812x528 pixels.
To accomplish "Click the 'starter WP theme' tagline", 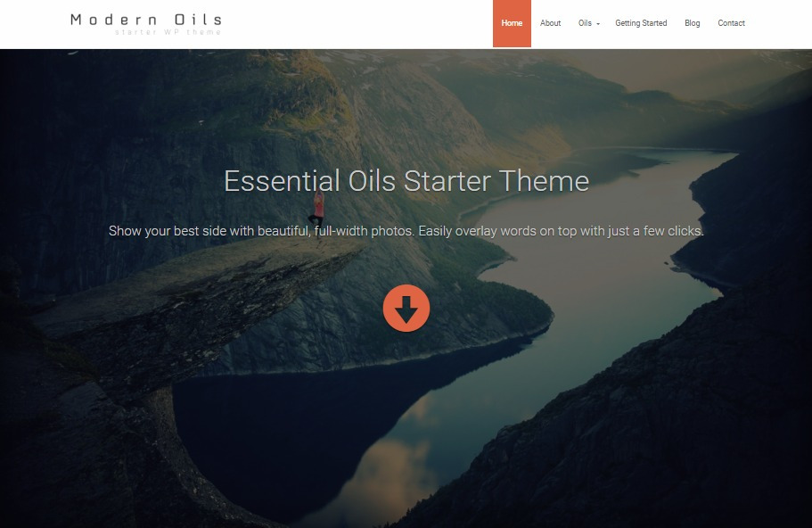I will coord(168,32).
